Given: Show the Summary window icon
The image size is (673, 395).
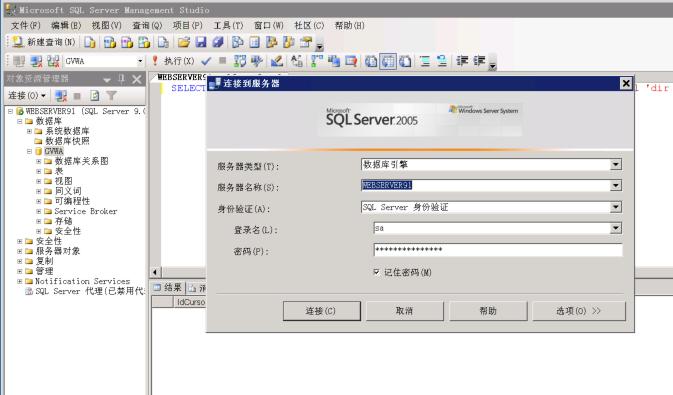Looking at the screenshot, I should pos(255,42).
